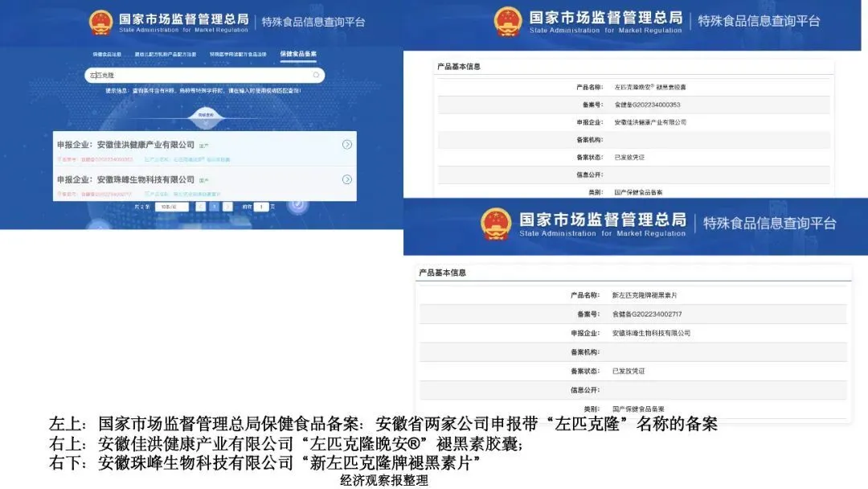The image size is (868, 489).
Task: Go to the next results page
Action: click(x=228, y=207)
